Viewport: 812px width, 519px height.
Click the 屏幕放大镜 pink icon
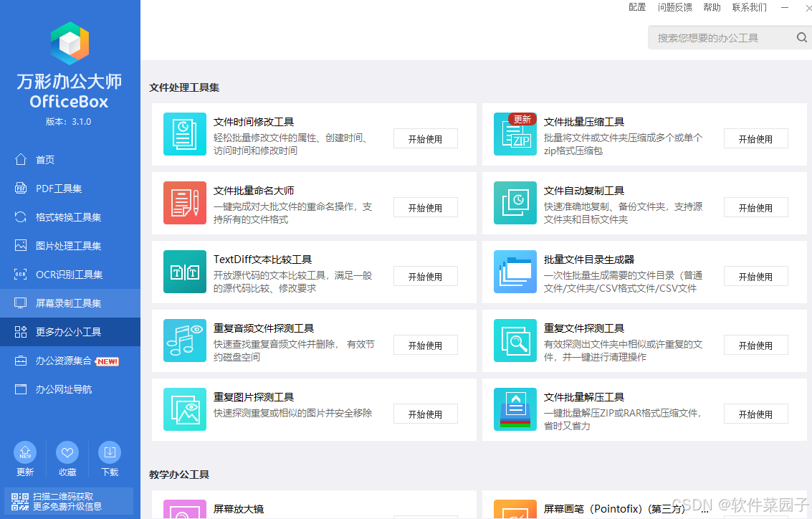click(x=185, y=509)
